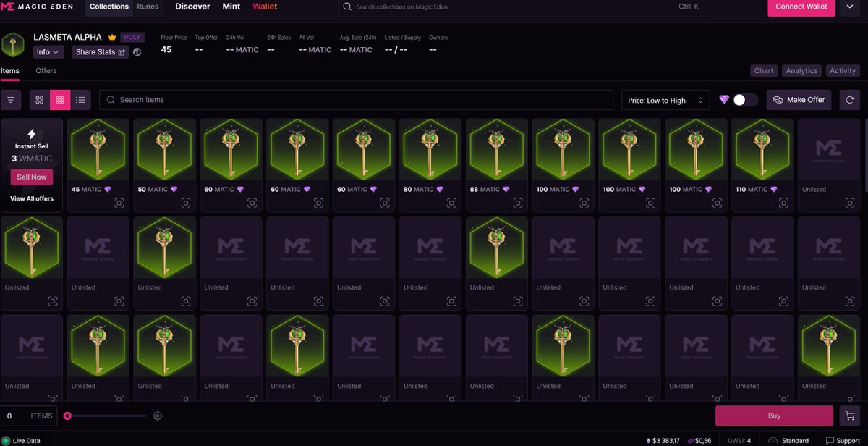868x446 pixels.
Task: Open details icon on 88 MATIC key
Action: click(518, 203)
